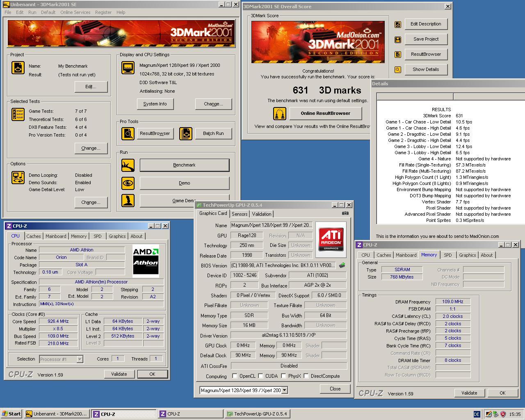Open the Register menu in 3DMark2001
This screenshot has height=420, width=525.
pos(103,12)
